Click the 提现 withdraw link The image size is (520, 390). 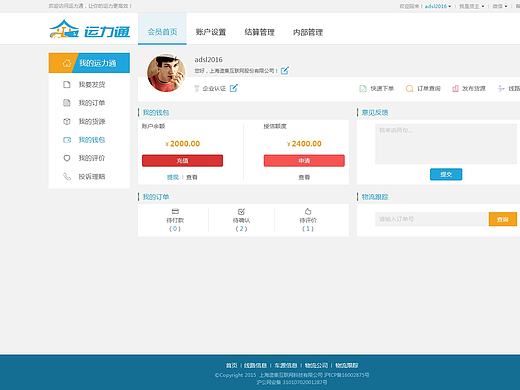173,177
